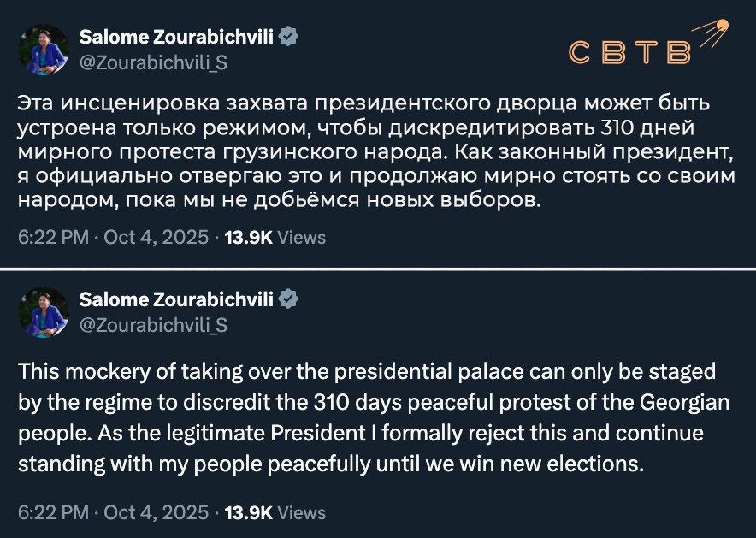The image size is (756, 538).
Task: Open the 6:22 PM timestamp on the English tweet
Action: (53, 512)
